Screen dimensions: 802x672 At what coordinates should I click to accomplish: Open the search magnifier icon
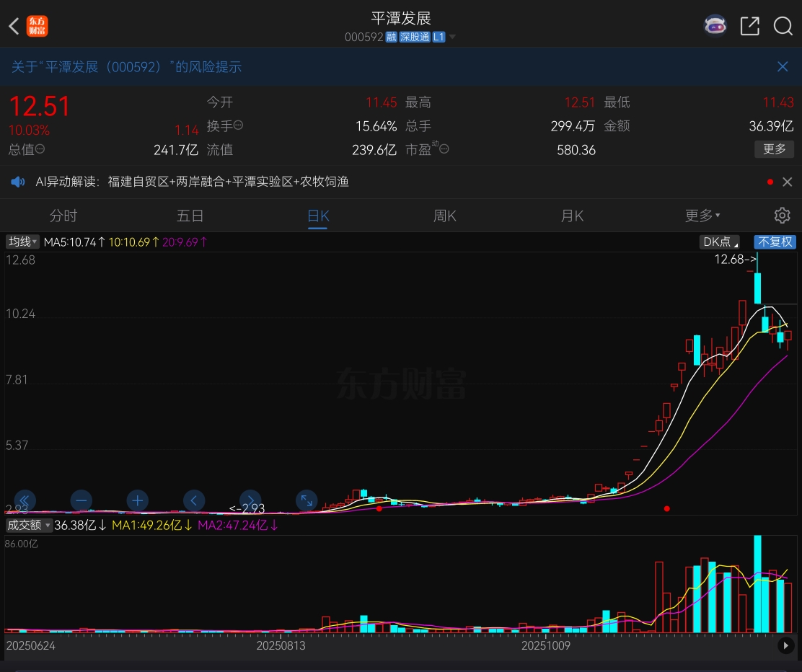pos(783,26)
